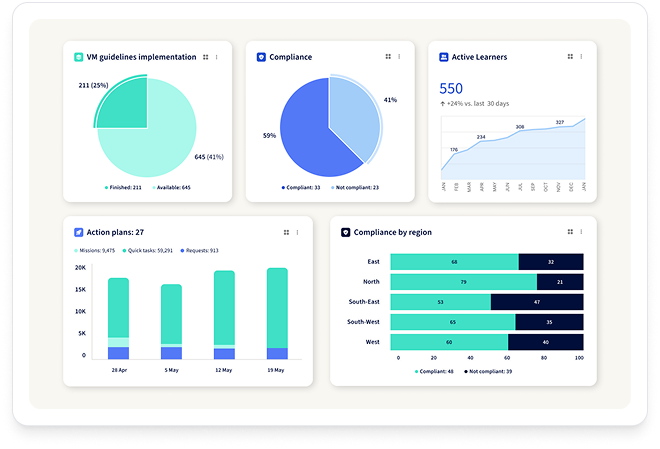Click grid icon on Active Learners card
Screen dimensions: 660x449
pyautogui.click(x=571, y=57)
